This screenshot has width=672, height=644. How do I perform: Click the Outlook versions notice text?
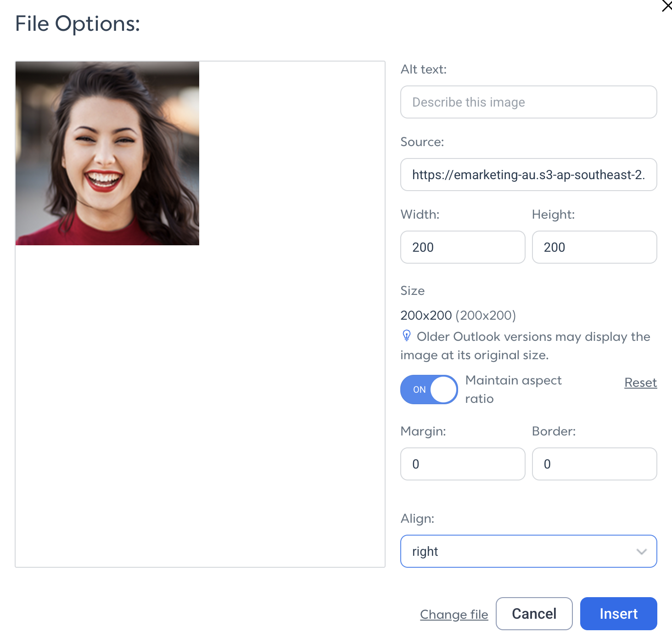[x=525, y=346]
